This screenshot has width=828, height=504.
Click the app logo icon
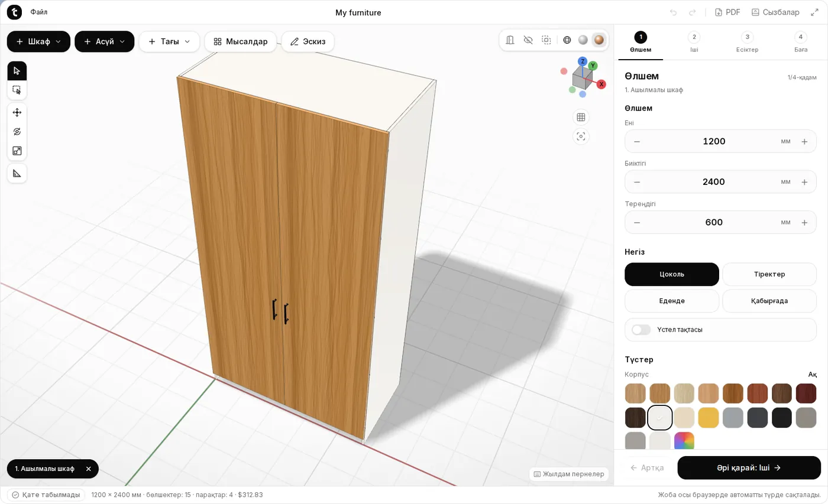click(x=14, y=12)
